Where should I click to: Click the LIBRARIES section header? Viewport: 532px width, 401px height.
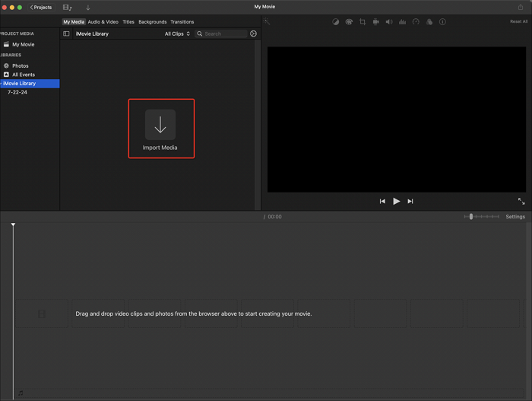pos(11,55)
